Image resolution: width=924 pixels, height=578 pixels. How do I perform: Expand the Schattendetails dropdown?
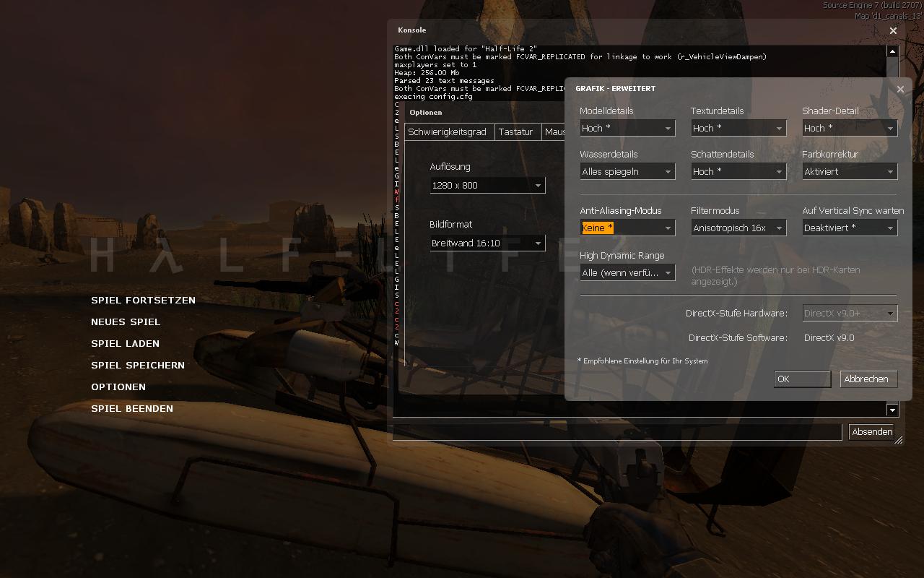click(x=738, y=171)
